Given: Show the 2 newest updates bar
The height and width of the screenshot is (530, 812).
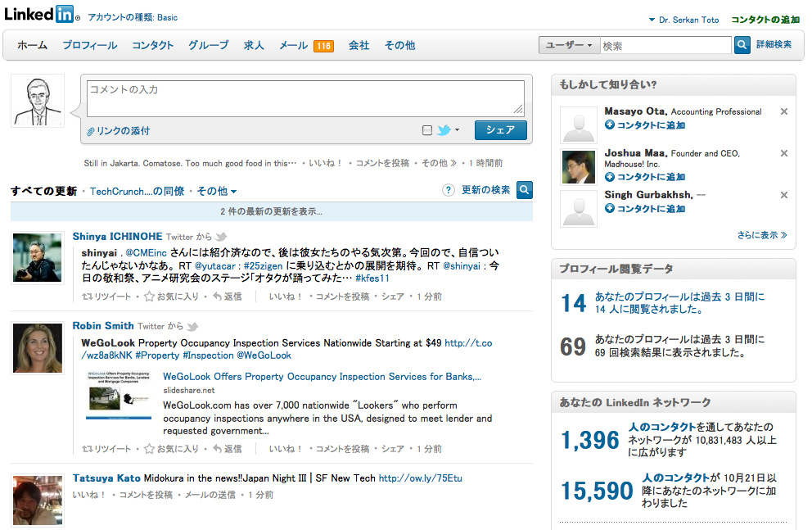Looking at the screenshot, I should [x=272, y=211].
